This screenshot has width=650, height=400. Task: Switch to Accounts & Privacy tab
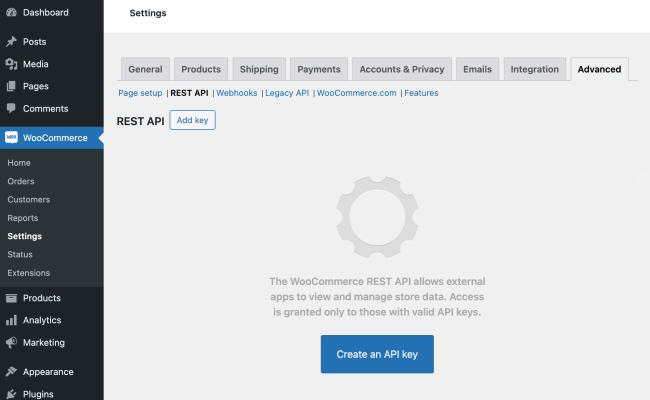pos(402,69)
